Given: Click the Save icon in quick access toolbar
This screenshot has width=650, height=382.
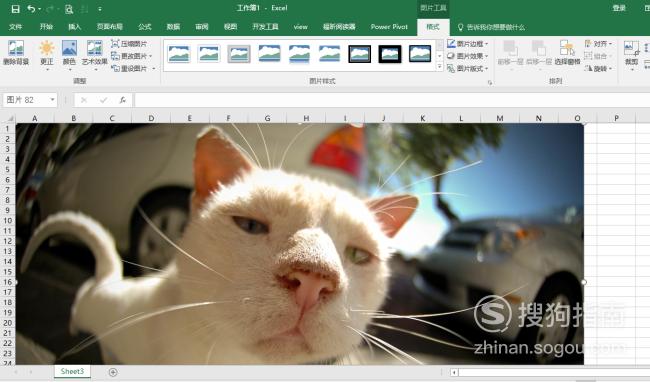Looking at the screenshot, I should pyautogui.click(x=15, y=9).
